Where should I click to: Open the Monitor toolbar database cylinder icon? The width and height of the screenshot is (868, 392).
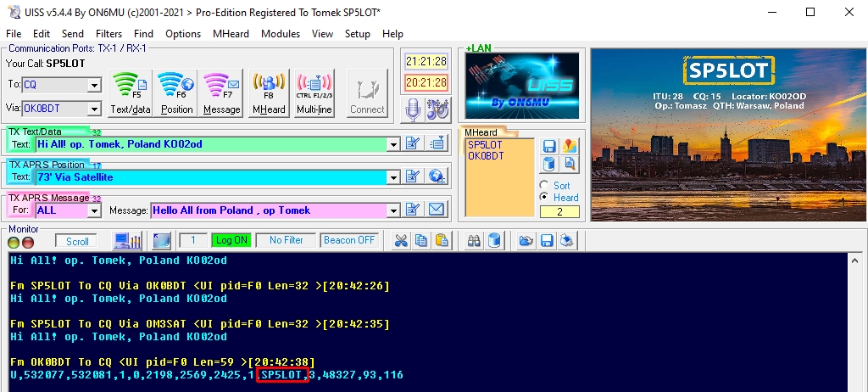point(495,241)
